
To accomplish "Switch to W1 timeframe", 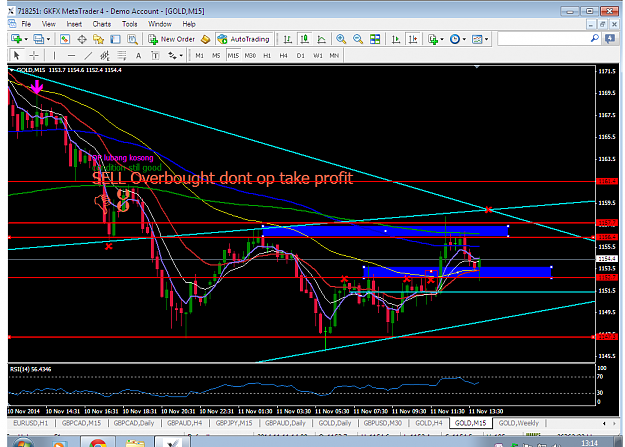I will click(x=318, y=55).
